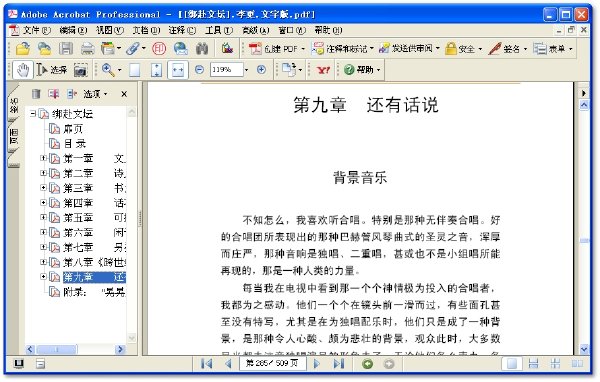
Task: Print the document with the printer icon
Action: click(88, 49)
